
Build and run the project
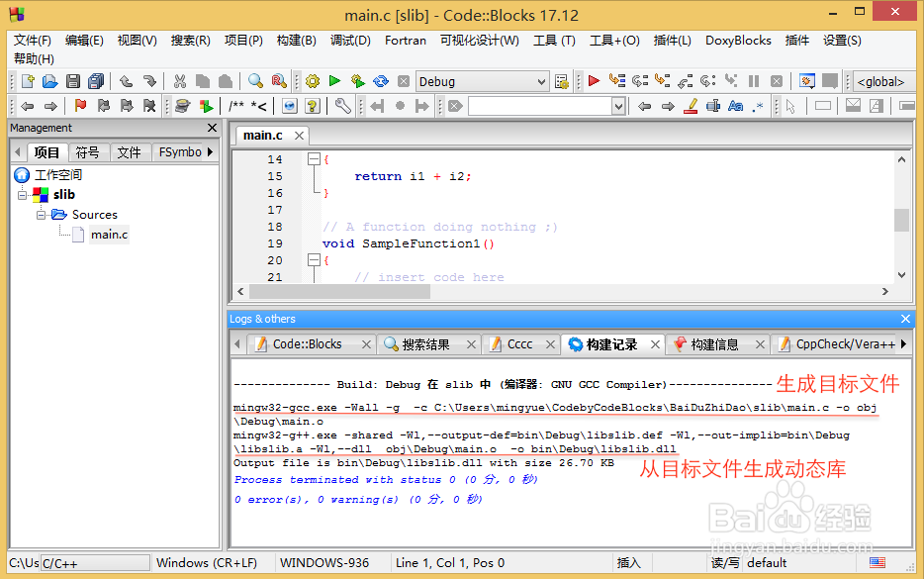coord(358,81)
